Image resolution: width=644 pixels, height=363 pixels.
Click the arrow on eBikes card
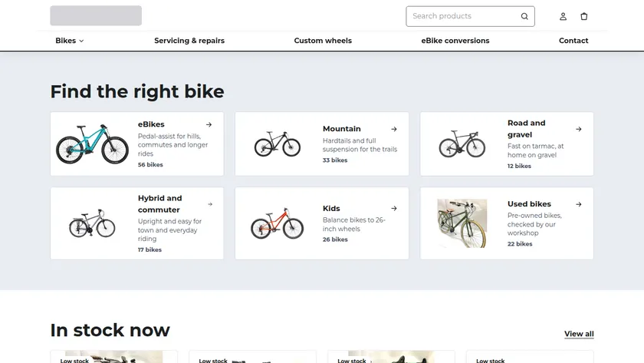click(209, 124)
